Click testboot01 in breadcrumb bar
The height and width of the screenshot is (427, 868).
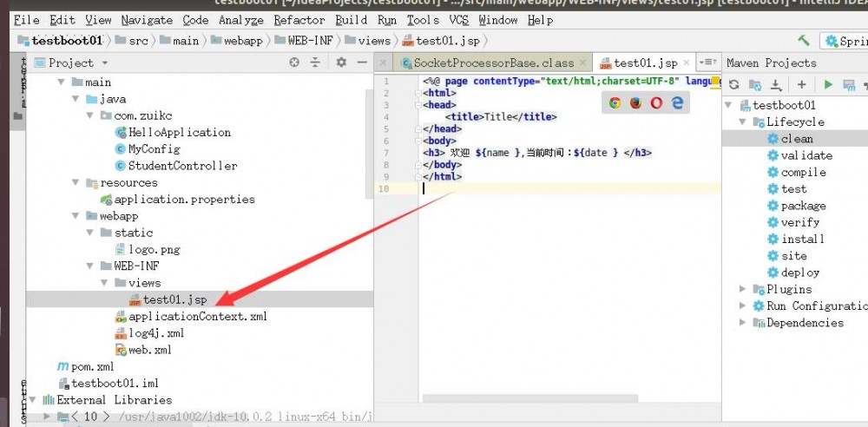point(67,41)
